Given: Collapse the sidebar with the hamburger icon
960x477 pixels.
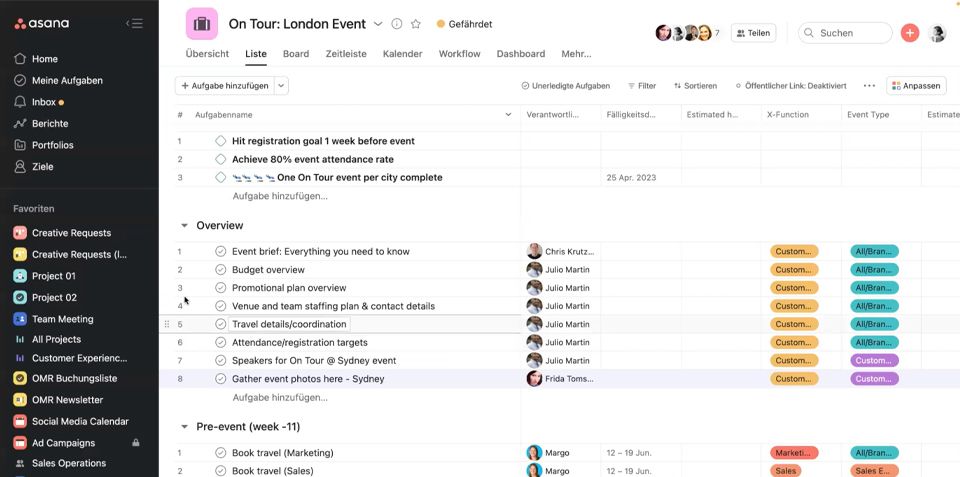Looking at the screenshot, I should point(134,23).
